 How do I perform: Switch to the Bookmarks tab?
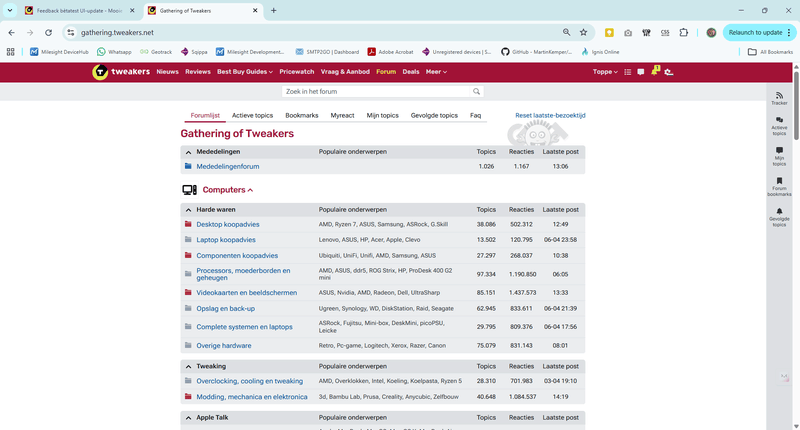[x=302, y=115]
